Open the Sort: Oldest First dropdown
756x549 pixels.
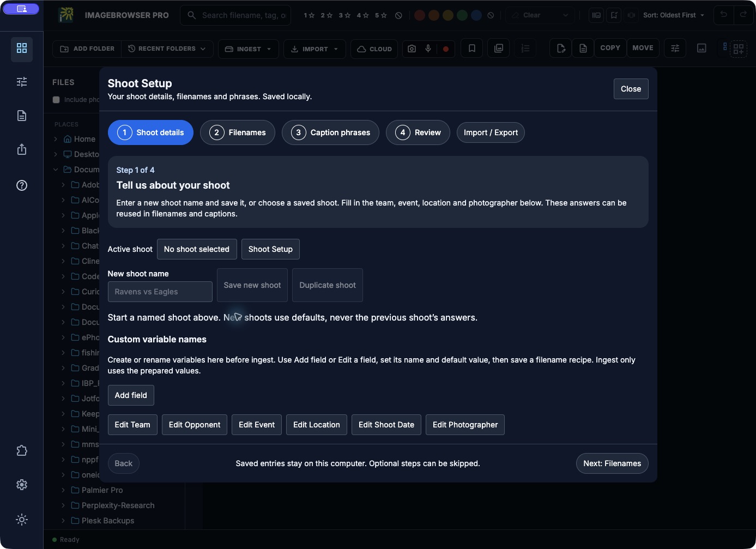(674, 15)
